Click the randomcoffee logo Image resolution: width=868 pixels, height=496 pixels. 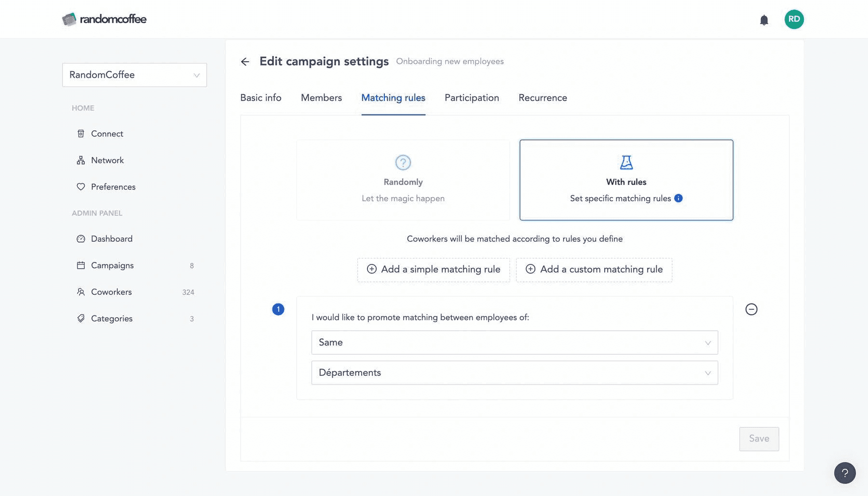[x=104, y=19]
